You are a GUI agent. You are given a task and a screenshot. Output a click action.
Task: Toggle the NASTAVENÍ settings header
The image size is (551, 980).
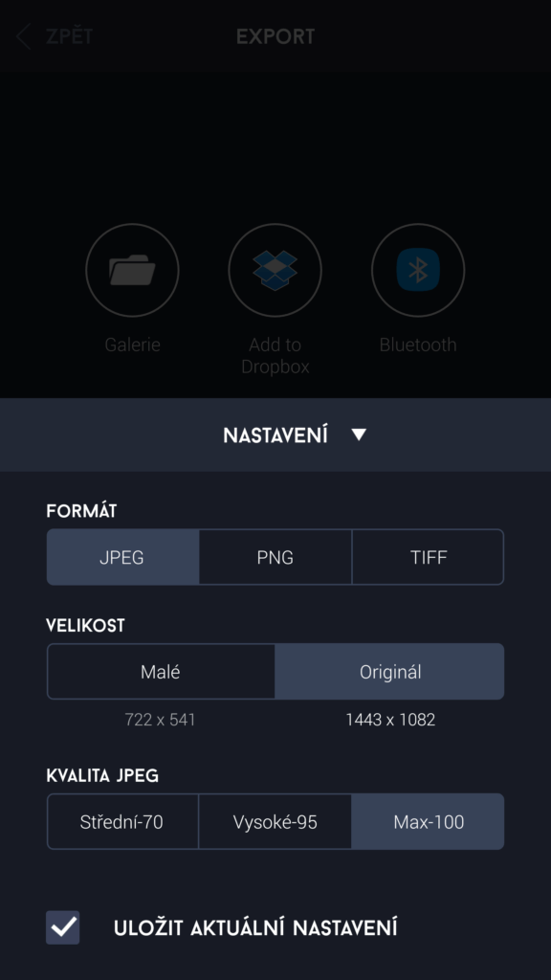(x=275, y=434)
